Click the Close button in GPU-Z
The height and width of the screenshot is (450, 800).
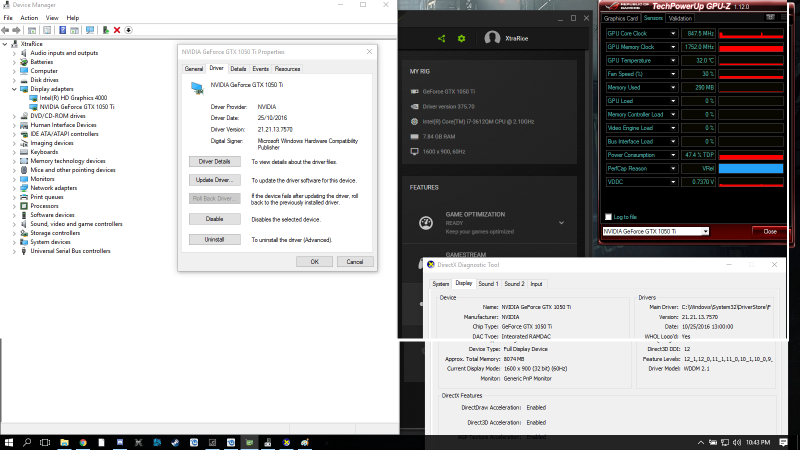point(770,231)
